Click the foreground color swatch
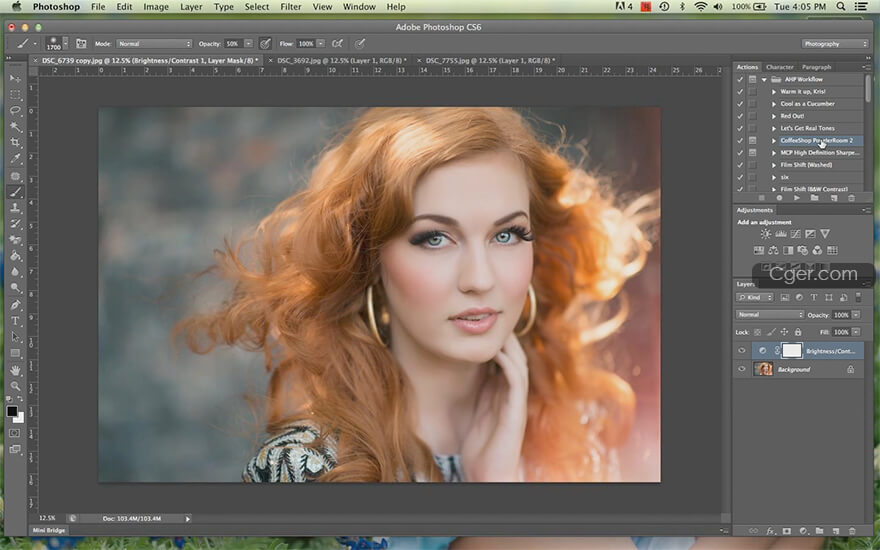The image size is (880, 550). 12,411
